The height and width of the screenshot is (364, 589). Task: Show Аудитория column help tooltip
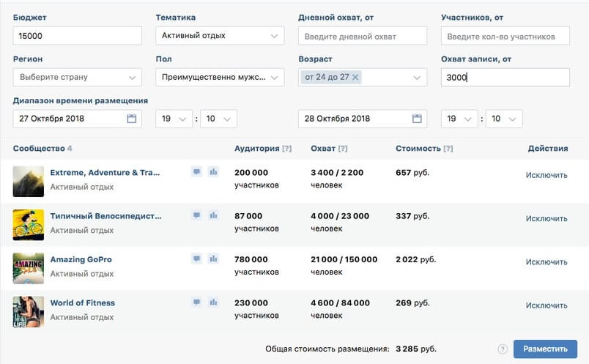coord(287,149)
